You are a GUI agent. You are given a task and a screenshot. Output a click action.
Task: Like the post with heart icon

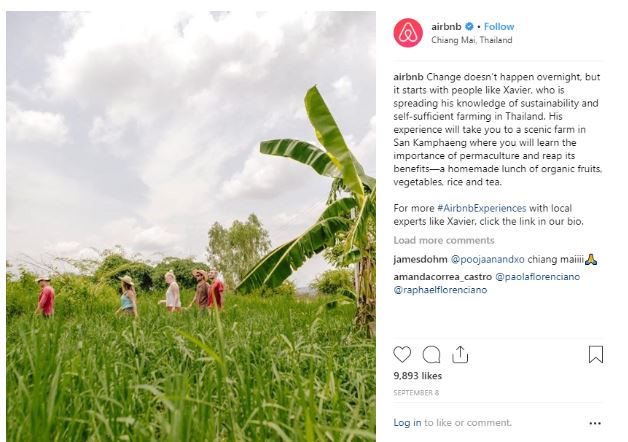(402, 354)
